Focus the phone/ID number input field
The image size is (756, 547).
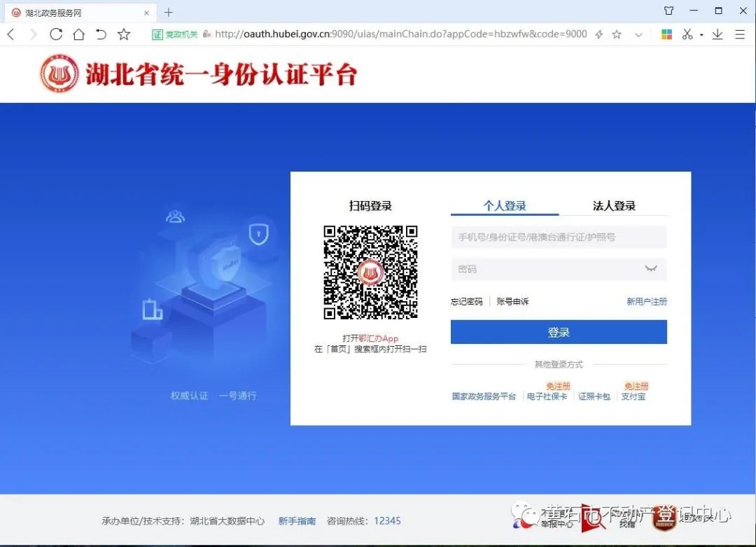pos(558,237)
